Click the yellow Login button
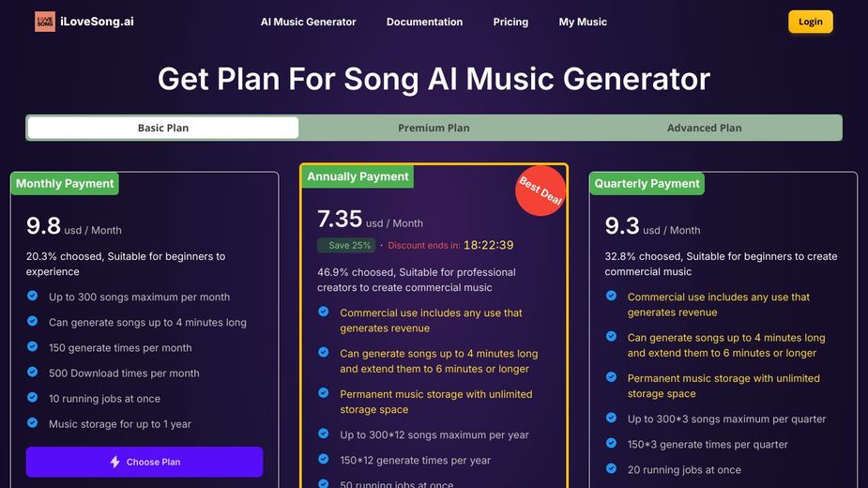The width and height of the screenshot is (868, 488). (811, 22)
